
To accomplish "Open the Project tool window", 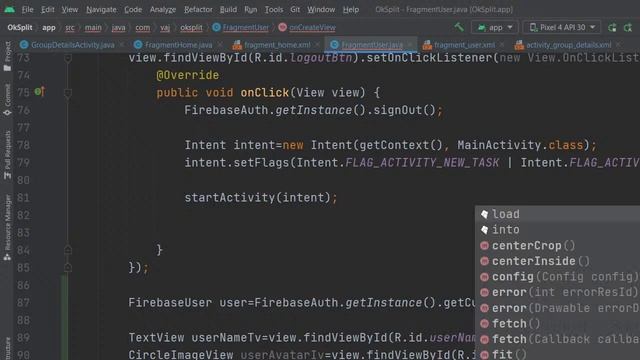I will click(x=7, y=56).
